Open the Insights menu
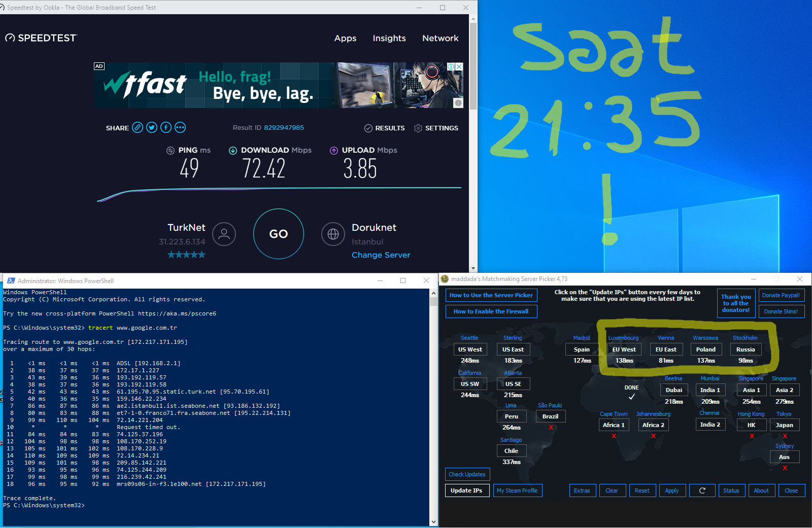812x528 pixels. (389, 38)
